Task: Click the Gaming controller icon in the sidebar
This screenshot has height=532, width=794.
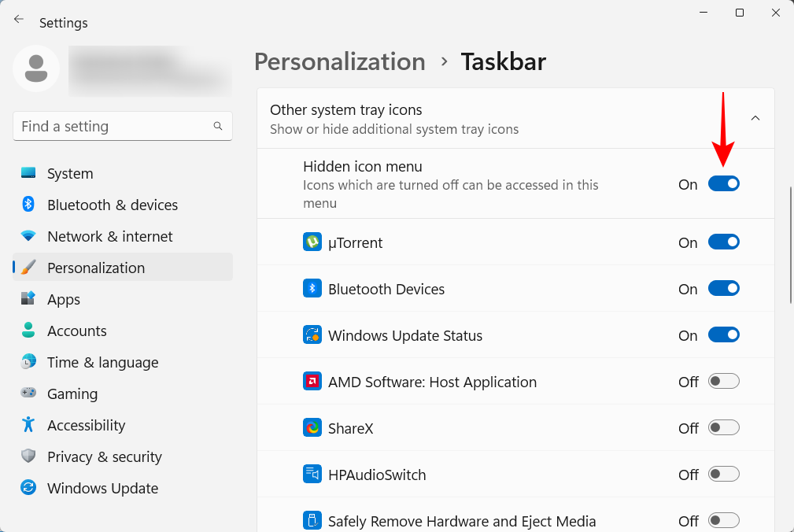Action: point(28,393)
